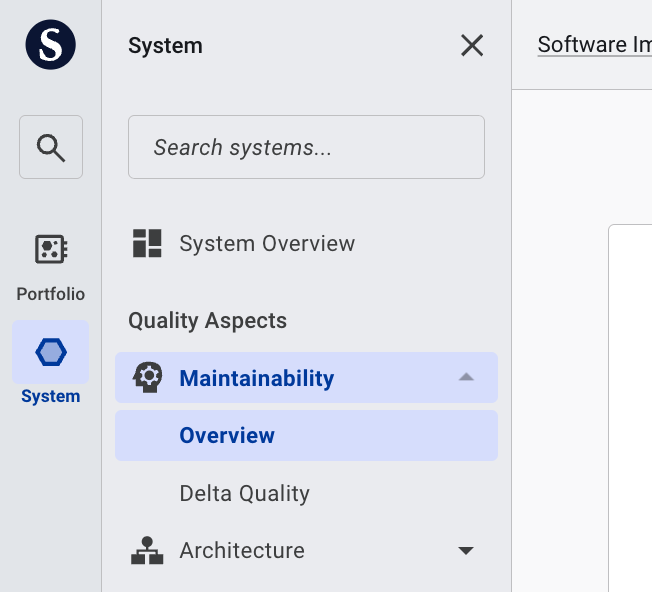
Task: Open the Architecture menu item
Action: click(x=242, y=550)
